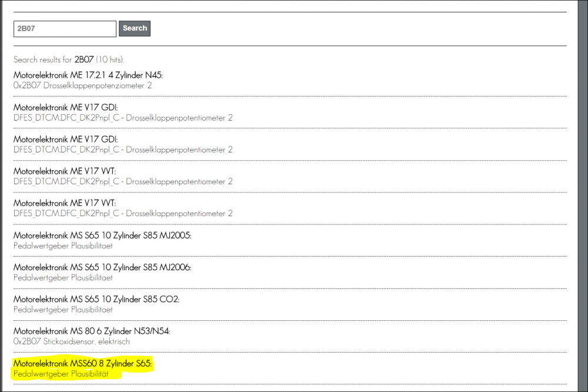Click 'Pedalwertgeber Plausibilität' under MSS60 S65
Image resolution: width=588 pixels, height=392 pixels.
(61, 374)
